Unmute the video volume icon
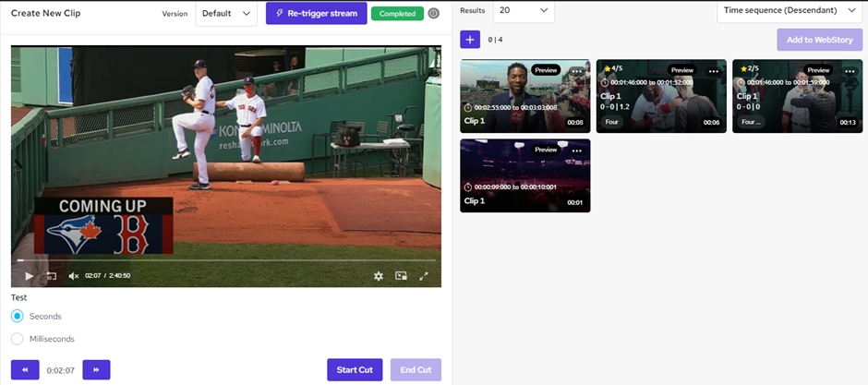 click(74, 275)
